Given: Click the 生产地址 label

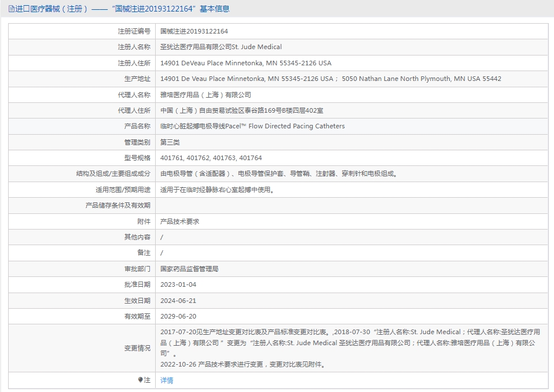Looking at the screenshot, I should coord(137,79).
